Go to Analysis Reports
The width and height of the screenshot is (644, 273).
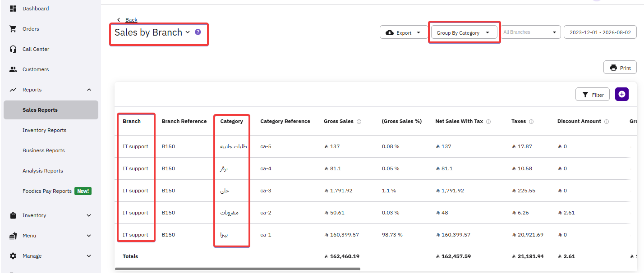pos(43,171)
